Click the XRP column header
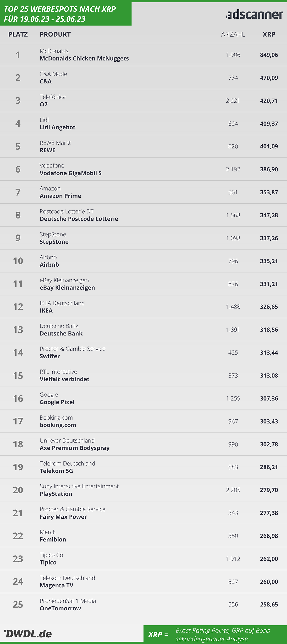 click(269, 34)
